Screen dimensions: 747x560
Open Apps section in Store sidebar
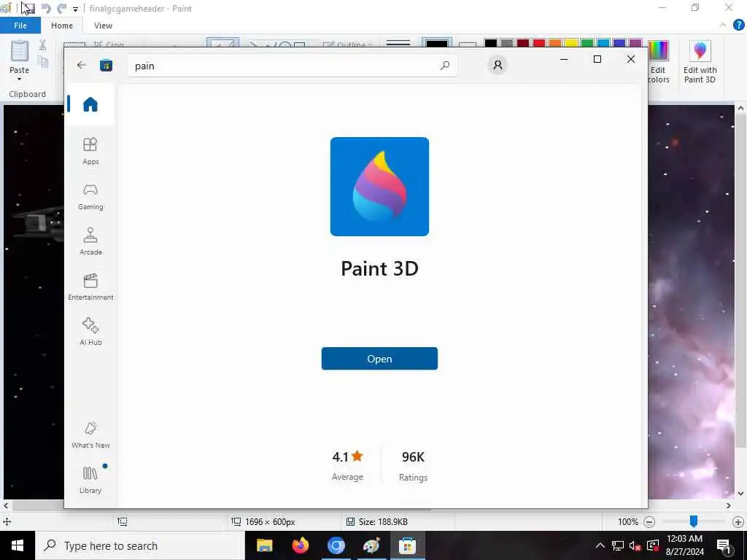point(90,151)
